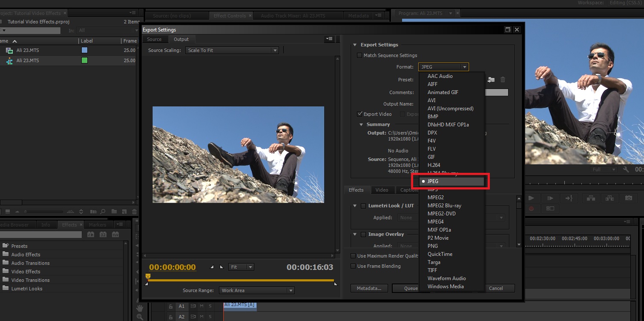Select the Hand tool in the tools panel
Image resolution: width=644 pixels, height=321 pixels.
point(140,307)
